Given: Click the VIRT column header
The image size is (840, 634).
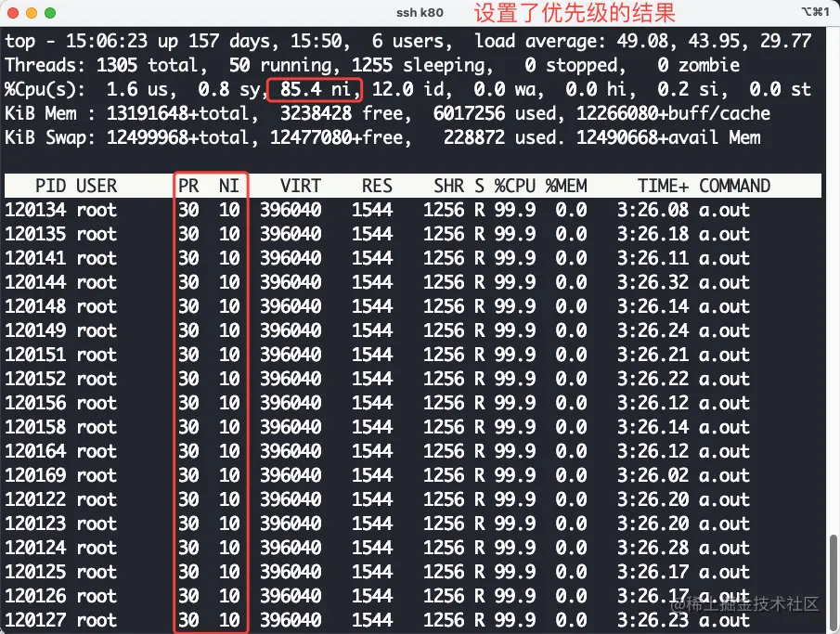Looking at the screenshot, I should tap(301, 186).
